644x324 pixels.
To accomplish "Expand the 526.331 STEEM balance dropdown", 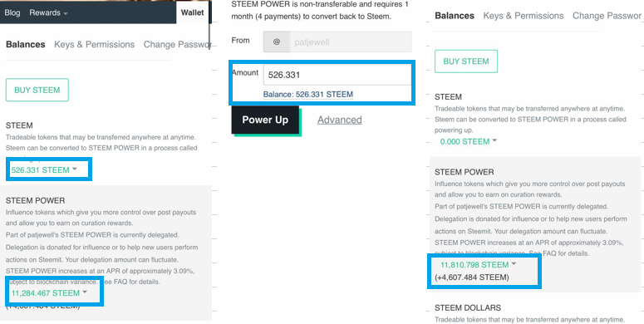I will pyautogui.click(x=44, y=169).
